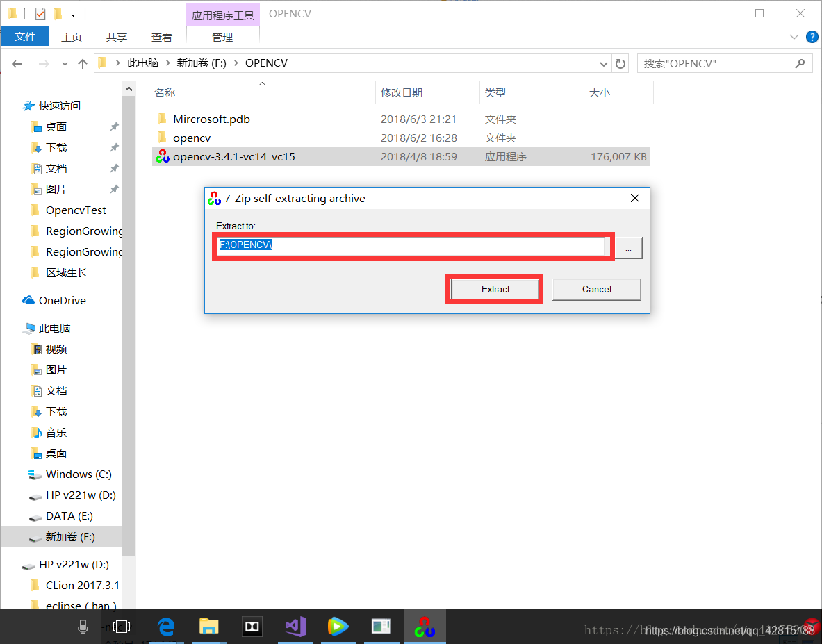This screenshot has width=822, height=644.
Task: Click the OpenCV extractor taskbar icon
Action: coord(425,626)
